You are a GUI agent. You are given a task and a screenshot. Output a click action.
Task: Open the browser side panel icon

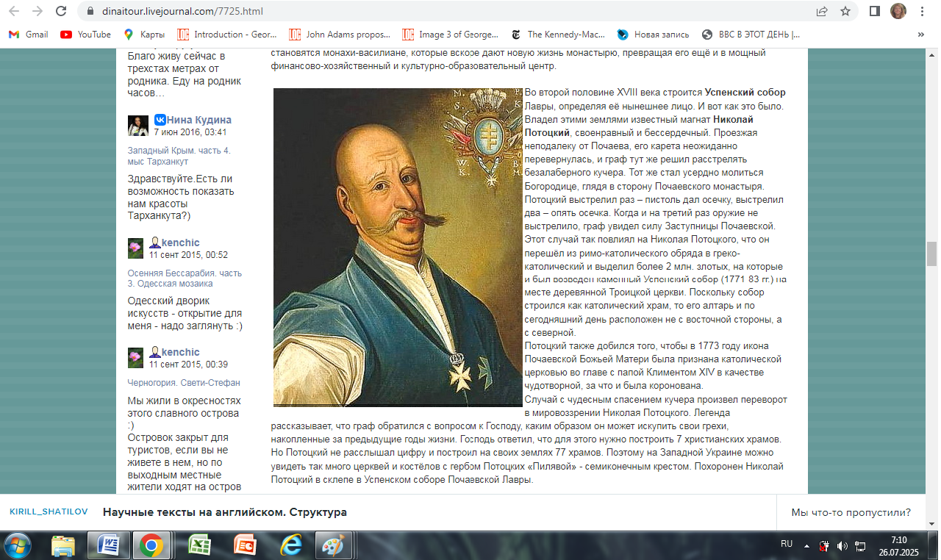click(875, 11)
